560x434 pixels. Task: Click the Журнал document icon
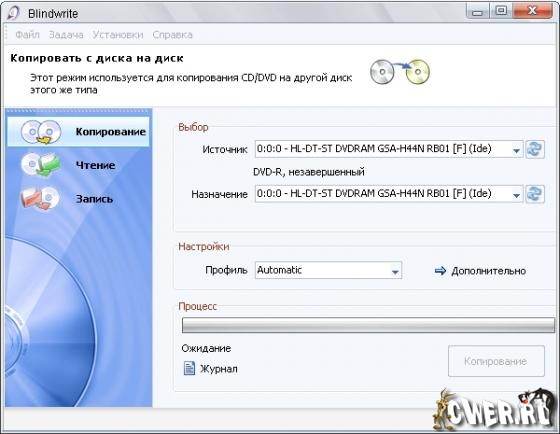coord(189,368)
